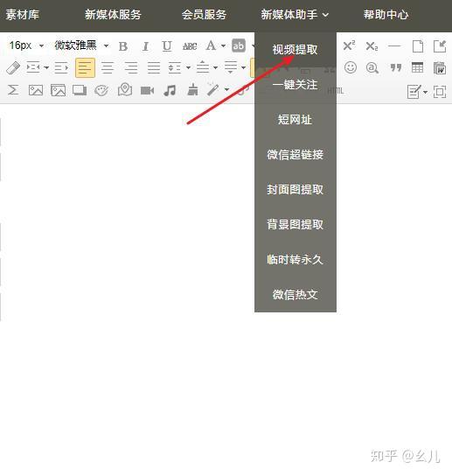
Task: Click the paragraph spacing after icon
Action: click(231, 67)
